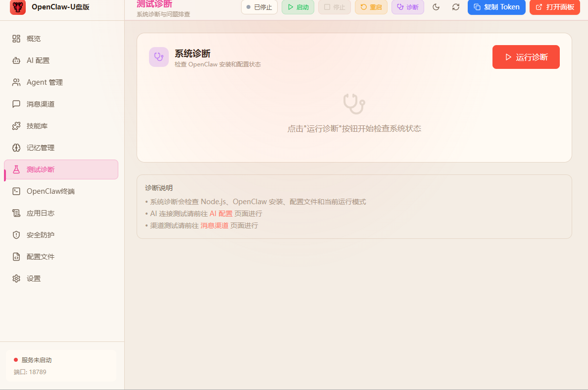
Task: Click the 已停止 status indicator
Action: pos(259,7)
